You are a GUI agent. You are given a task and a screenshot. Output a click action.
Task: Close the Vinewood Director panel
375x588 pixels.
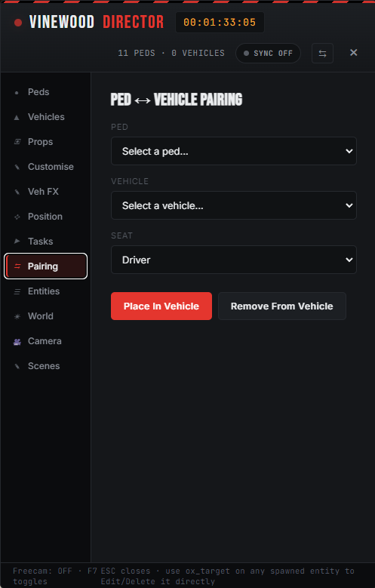click(353, 53)
